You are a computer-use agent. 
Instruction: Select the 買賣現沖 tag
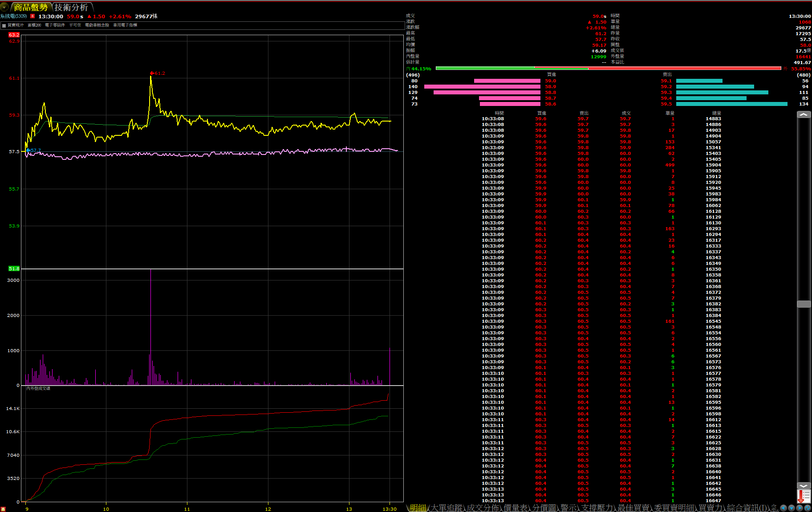click(16, 25)
